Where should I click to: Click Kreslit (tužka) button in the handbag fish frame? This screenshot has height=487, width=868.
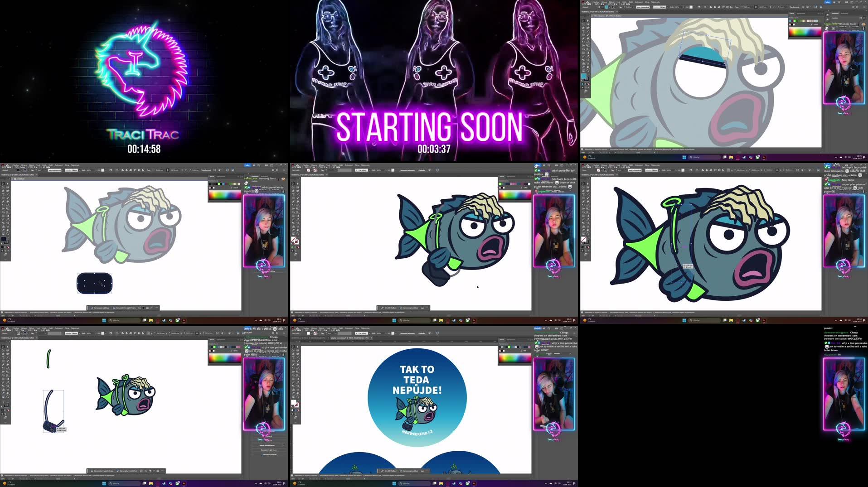389,308
